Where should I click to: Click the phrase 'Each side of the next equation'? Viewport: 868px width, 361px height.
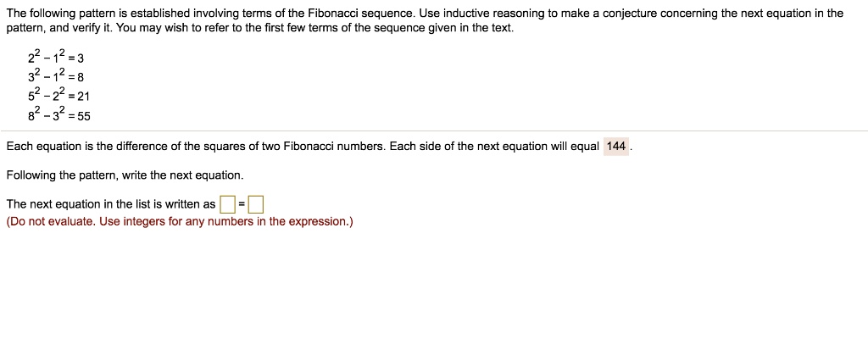tap(470, 147)
